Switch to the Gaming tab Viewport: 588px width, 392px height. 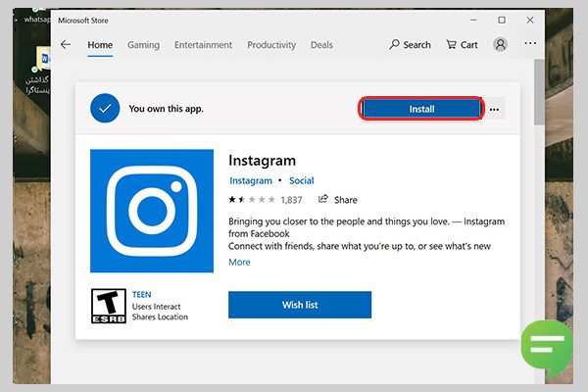click(143, 45)
